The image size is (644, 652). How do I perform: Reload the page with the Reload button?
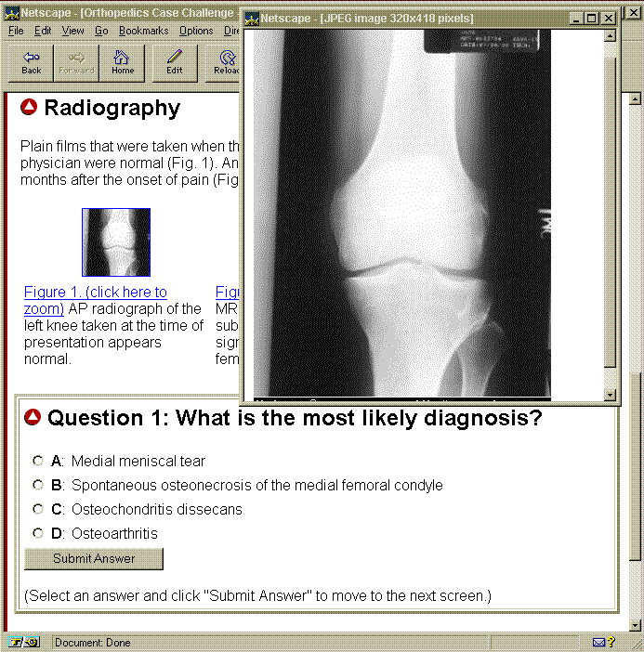point(223,63)
